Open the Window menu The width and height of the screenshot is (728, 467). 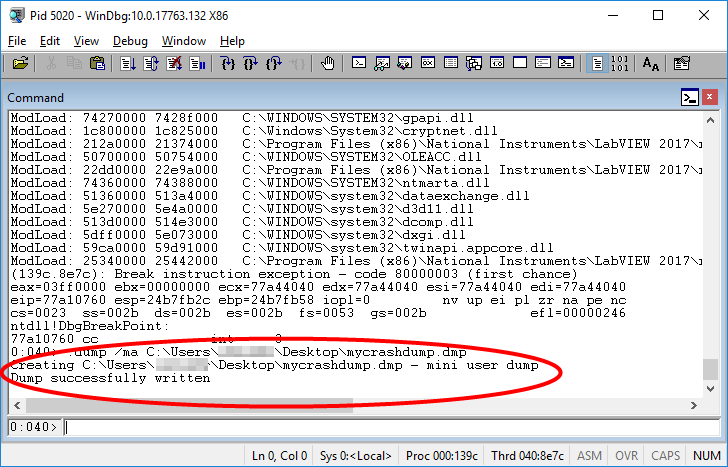pyautogui.click(x=183, y=41)
